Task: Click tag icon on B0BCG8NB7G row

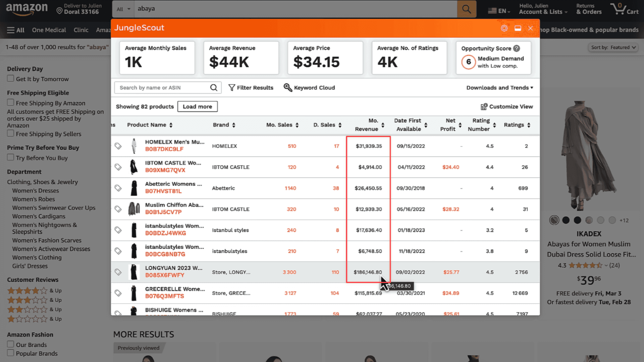Action: (118, 251)
